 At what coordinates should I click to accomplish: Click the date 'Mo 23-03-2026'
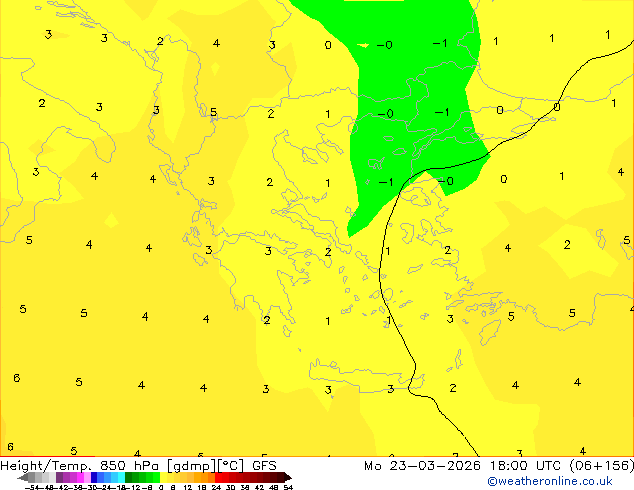coord(422,466)
